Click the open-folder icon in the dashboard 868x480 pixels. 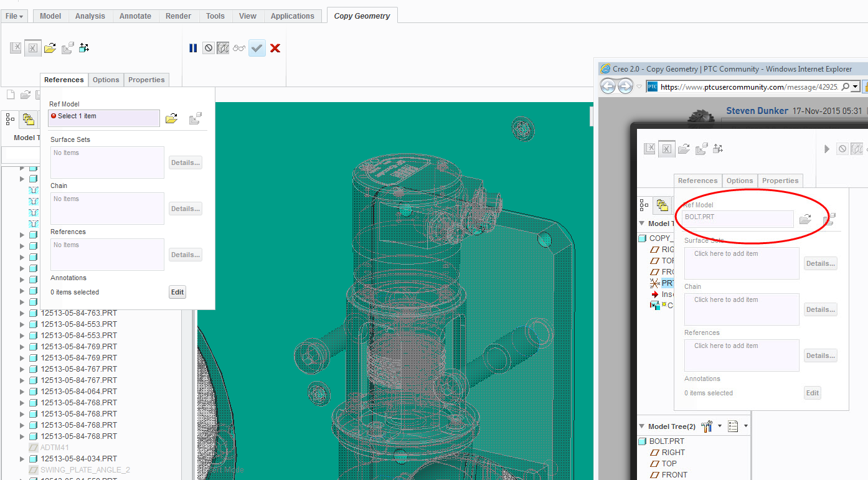point(50,48)
